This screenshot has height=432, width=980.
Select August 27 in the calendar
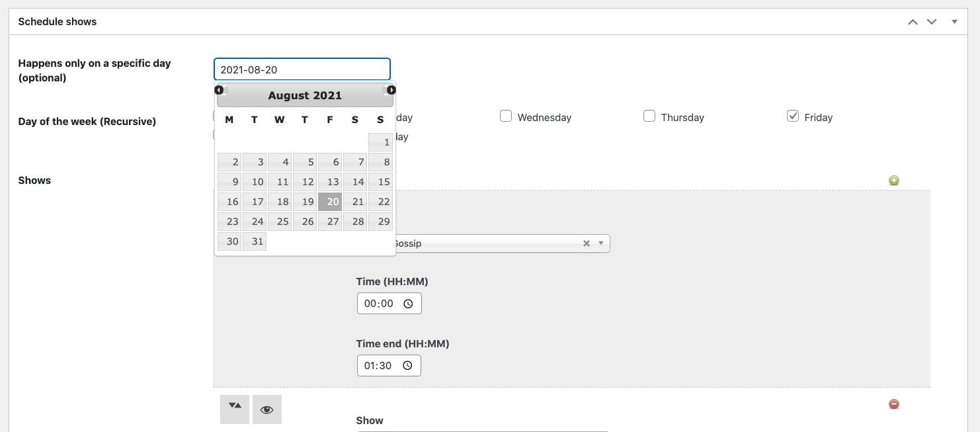[330, 222]
